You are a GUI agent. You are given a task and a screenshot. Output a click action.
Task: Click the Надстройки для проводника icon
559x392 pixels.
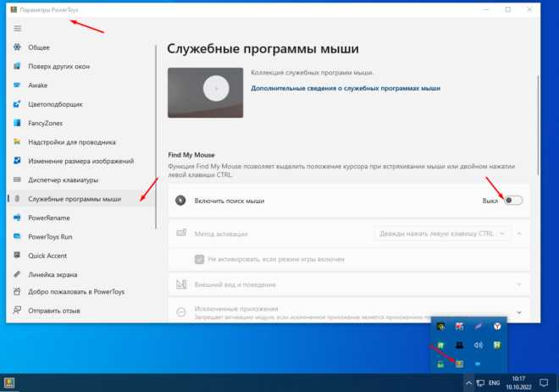[17, 141]
